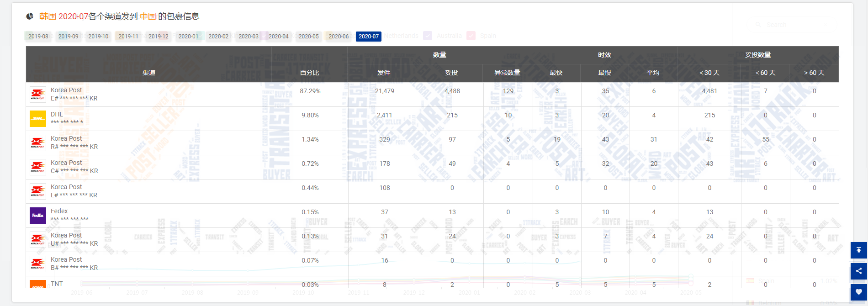Click the 129 abnormal count cell
The height and width of the screenshot is (306, 868).
click(x=508, y=91)
